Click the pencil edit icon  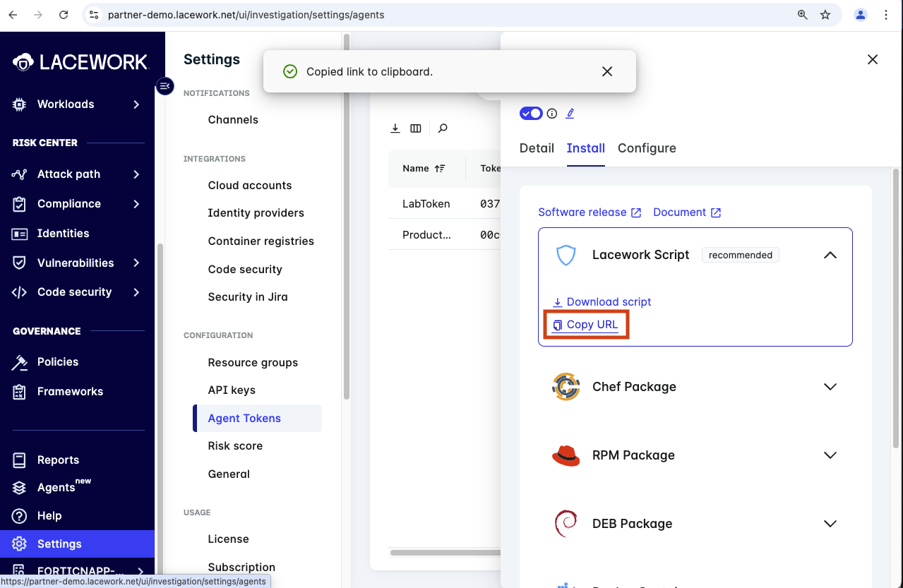[570, 113]
